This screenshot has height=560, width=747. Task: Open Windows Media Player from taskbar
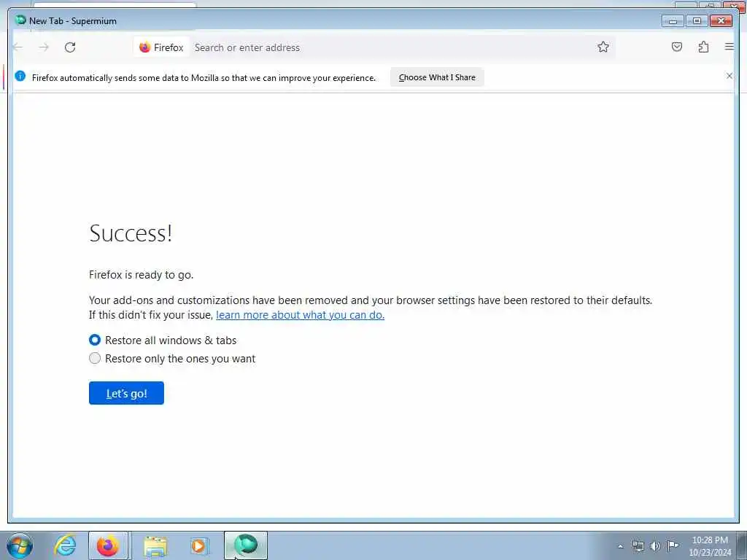pyautogui.click(x=199, y=545)
